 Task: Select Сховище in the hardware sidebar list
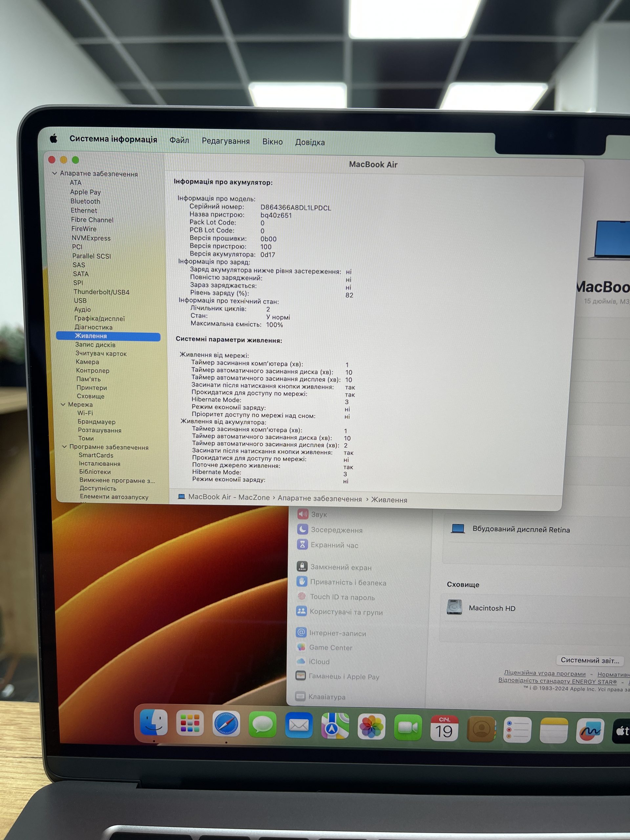pyautogui.click(x=90, y=396)
